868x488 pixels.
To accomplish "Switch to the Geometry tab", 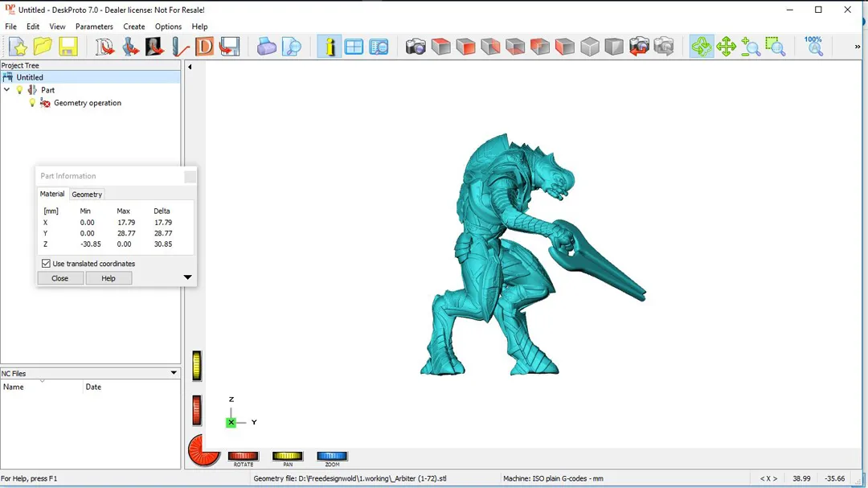I will [x=87, y=195].
